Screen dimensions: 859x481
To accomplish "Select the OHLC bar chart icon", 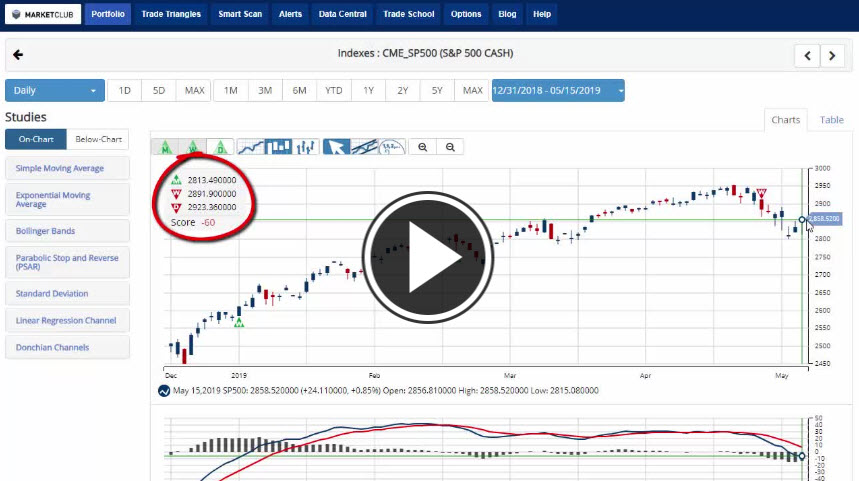I will click(306, 147).
